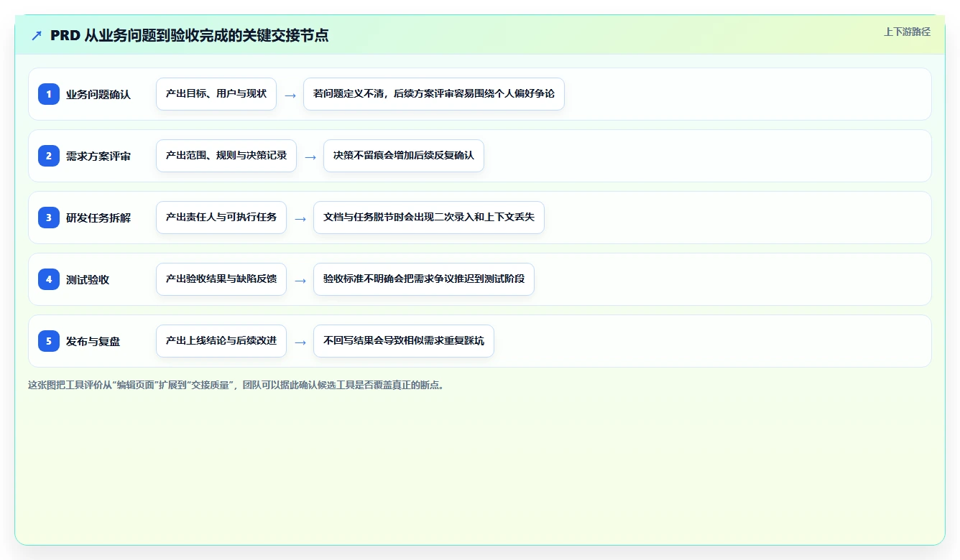Image resolution: width=960 pixels, height=560 pixels.
Task: Click the footer note beginning "这张图把工具评价"
Action: pos(236,385)
